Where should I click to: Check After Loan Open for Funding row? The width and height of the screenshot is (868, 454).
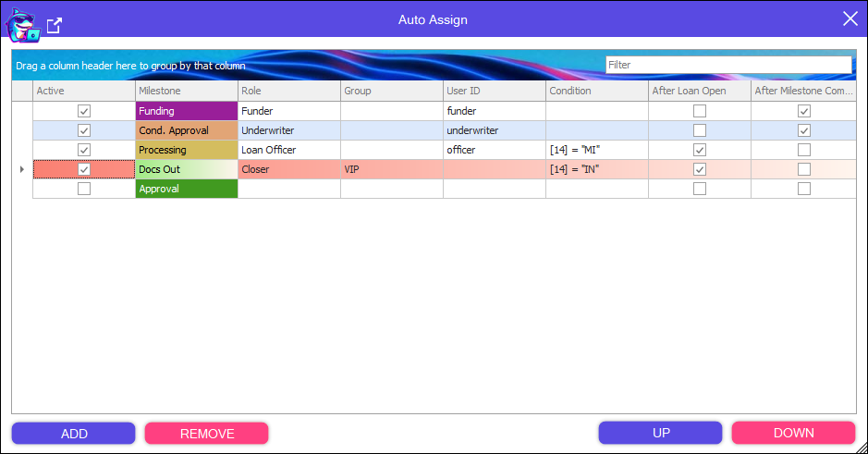tap(700, 111)
